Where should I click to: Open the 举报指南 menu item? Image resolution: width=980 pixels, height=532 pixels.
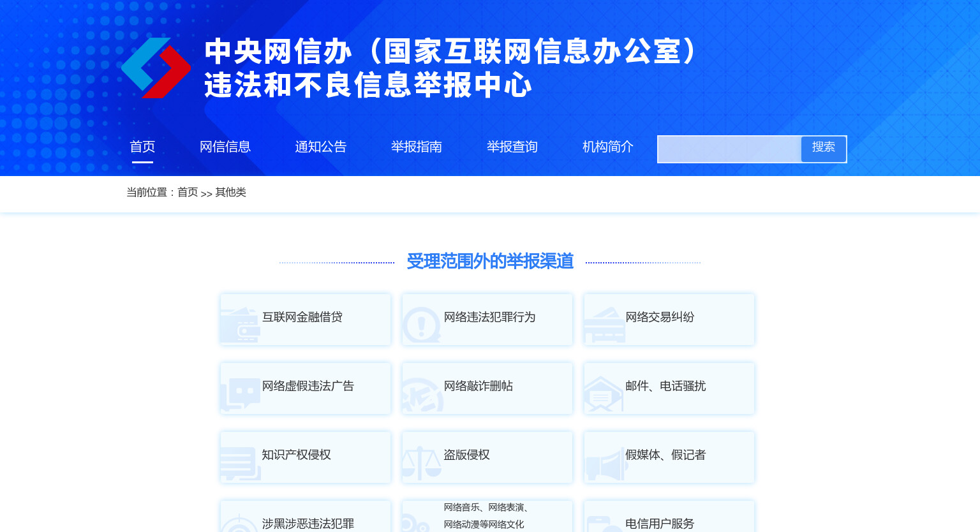pos(417,147)
